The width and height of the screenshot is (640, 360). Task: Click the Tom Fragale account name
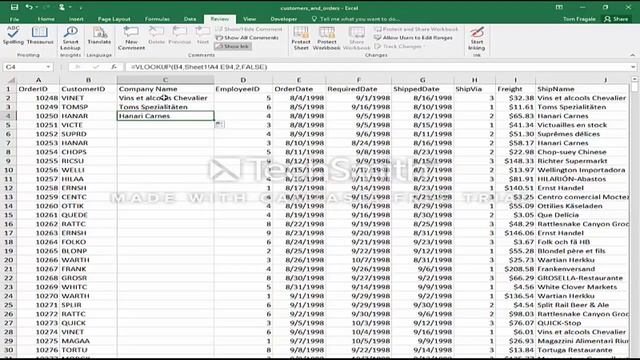click(579, 19)
